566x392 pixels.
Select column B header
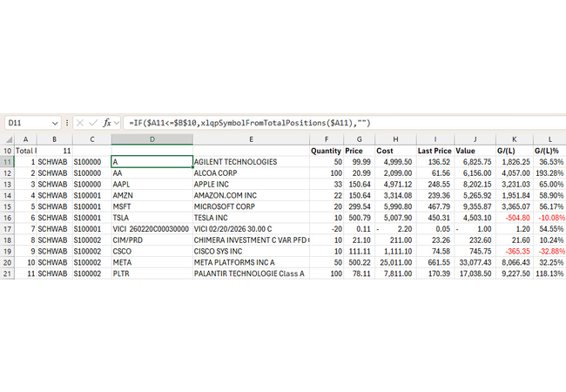pyautogui.click(x=55, y=139)
